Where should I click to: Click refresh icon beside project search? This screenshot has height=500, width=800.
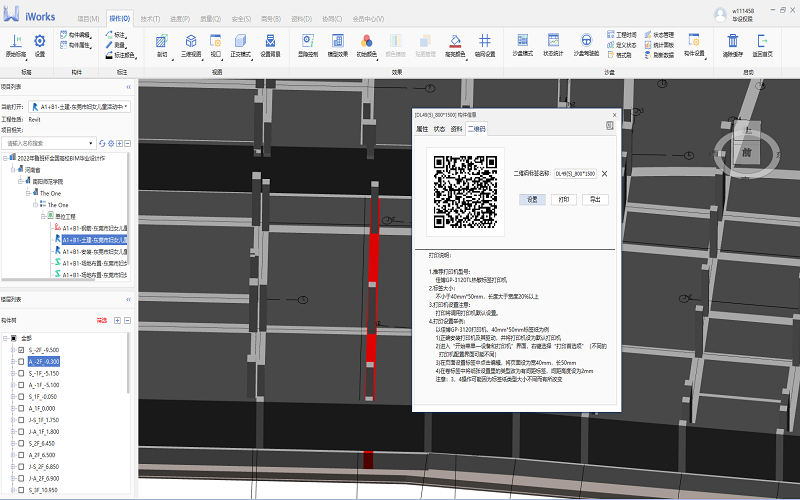[102, 143]
